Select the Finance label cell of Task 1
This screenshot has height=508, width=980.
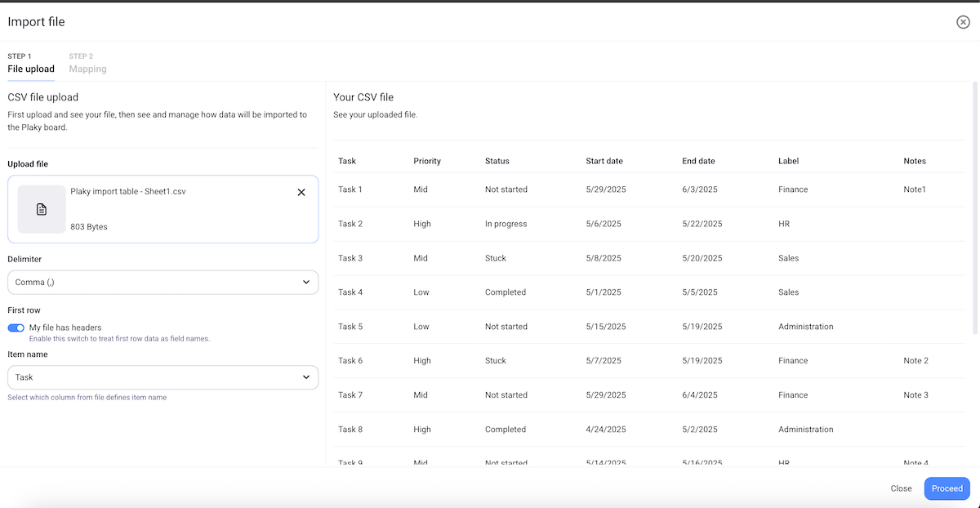[x=791, y=189]
